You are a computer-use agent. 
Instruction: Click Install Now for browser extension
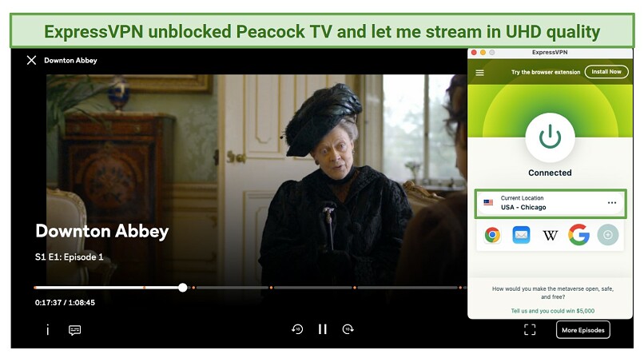click(x=606, y=71)
